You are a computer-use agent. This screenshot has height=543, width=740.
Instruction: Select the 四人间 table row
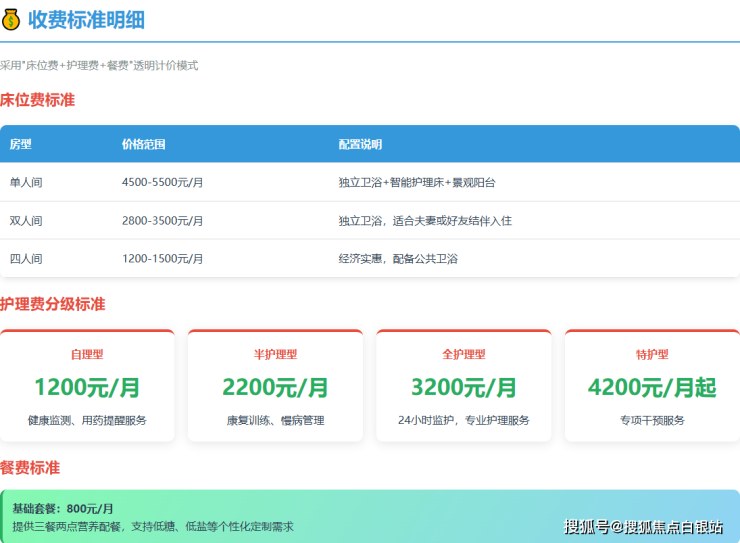point(369,258)
